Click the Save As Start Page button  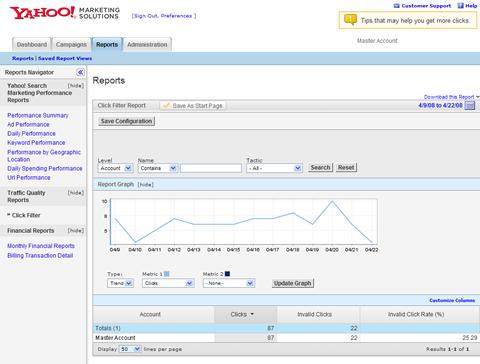pos(193,106)
